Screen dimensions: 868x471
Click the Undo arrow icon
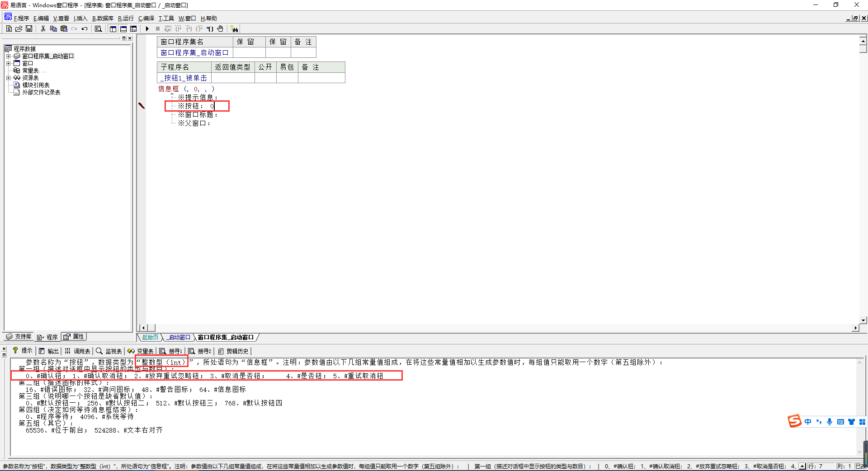click(85, 28)
